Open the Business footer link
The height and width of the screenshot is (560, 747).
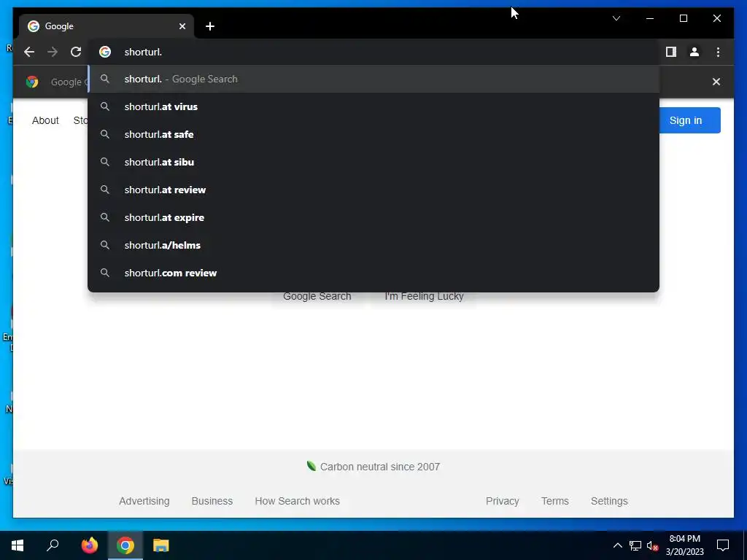(x=212, y=501)
